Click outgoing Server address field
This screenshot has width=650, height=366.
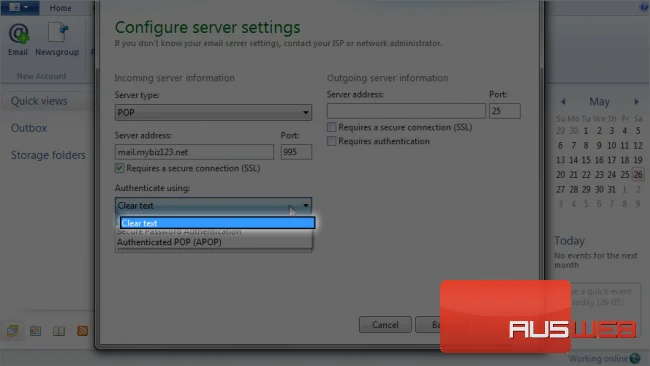coord(406,111)
